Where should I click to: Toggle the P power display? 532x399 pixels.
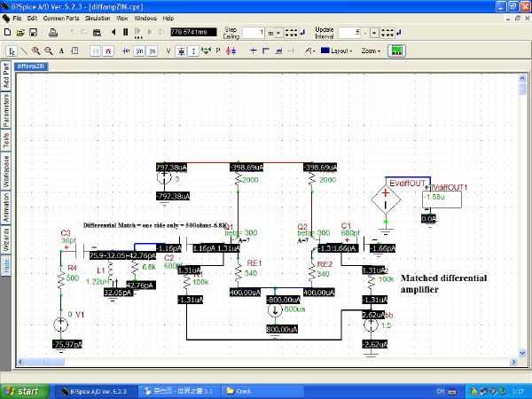pyautogui.click(x=218, y=51)
